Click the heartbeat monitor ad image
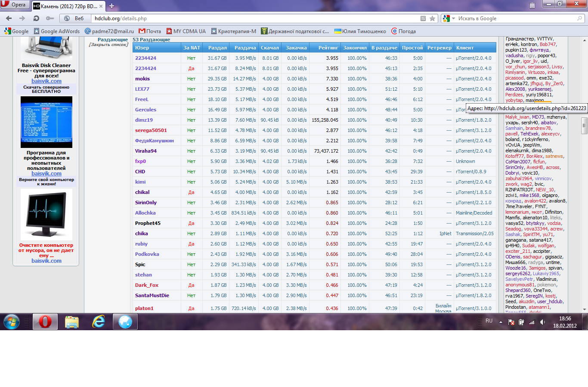 (x=46, y=215)
